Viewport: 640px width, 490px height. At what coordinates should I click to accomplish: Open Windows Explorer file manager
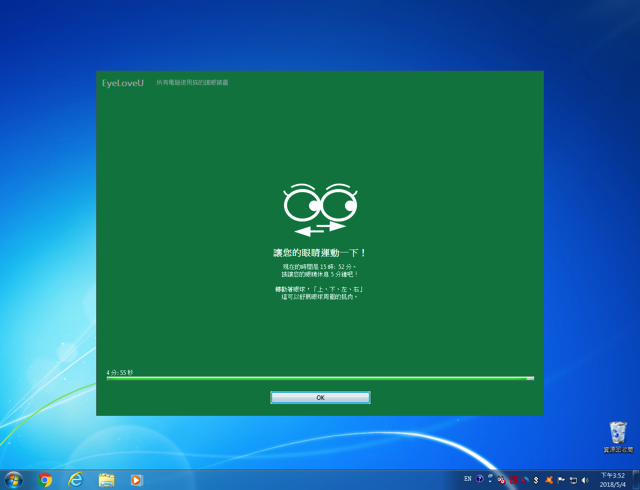(x=106, y=480)
